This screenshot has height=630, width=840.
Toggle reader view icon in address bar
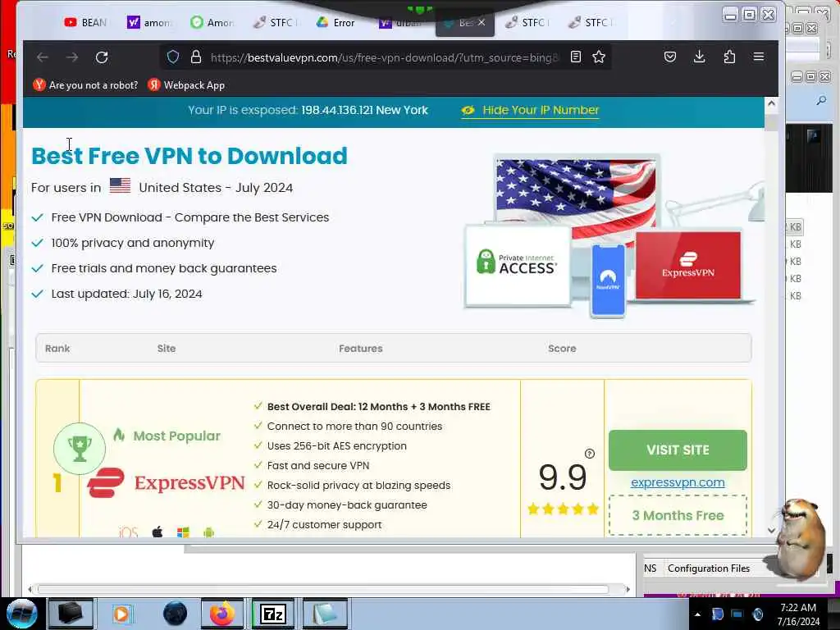point(575,57)
